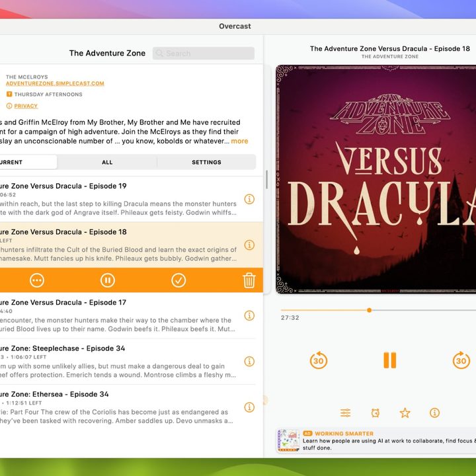The width and height of the screenshot is (476, 476).
Task: Click the playback progress slider knob
Action: [x=369, y=310]
